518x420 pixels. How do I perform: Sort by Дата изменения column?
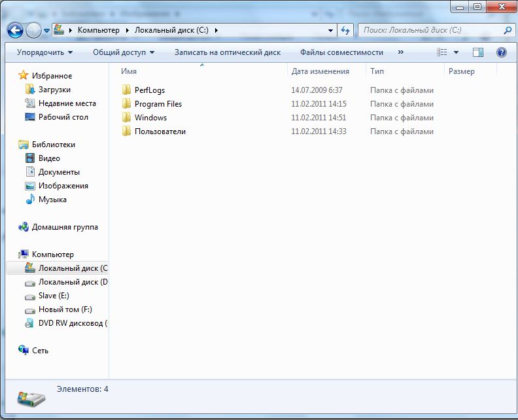(x=320, y=71)
